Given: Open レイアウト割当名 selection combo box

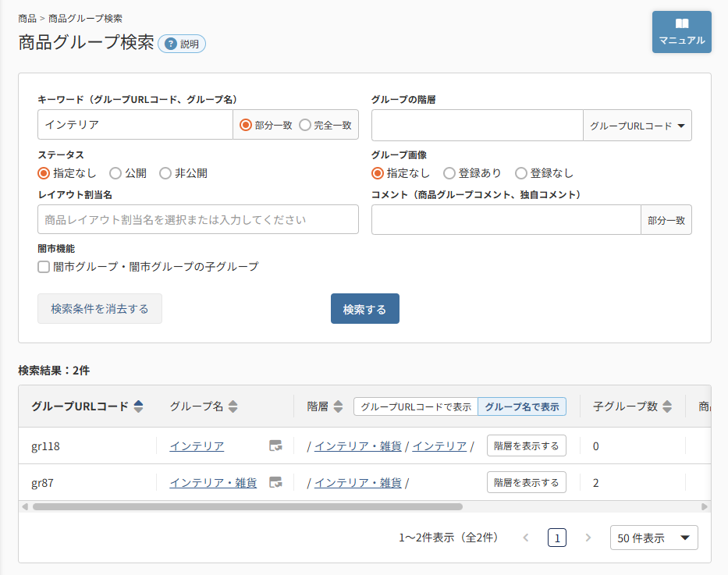Looking at the screenshot, I should coord(197,219).
